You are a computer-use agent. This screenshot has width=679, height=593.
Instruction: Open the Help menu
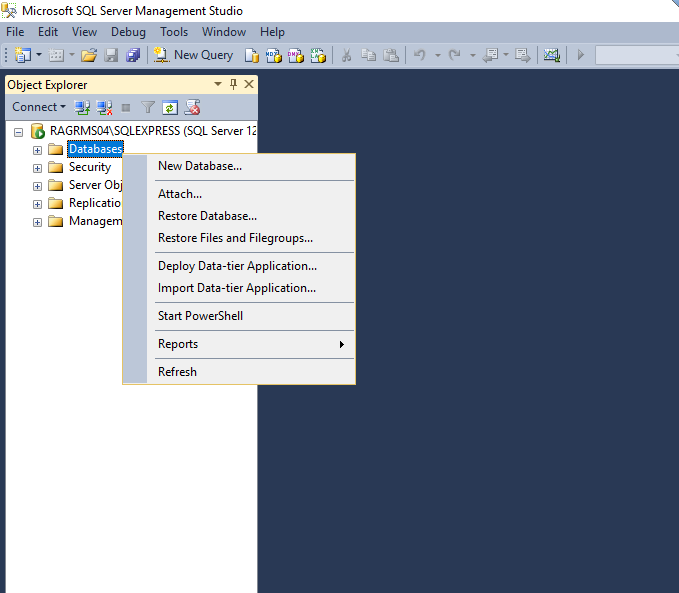point(272,32)
